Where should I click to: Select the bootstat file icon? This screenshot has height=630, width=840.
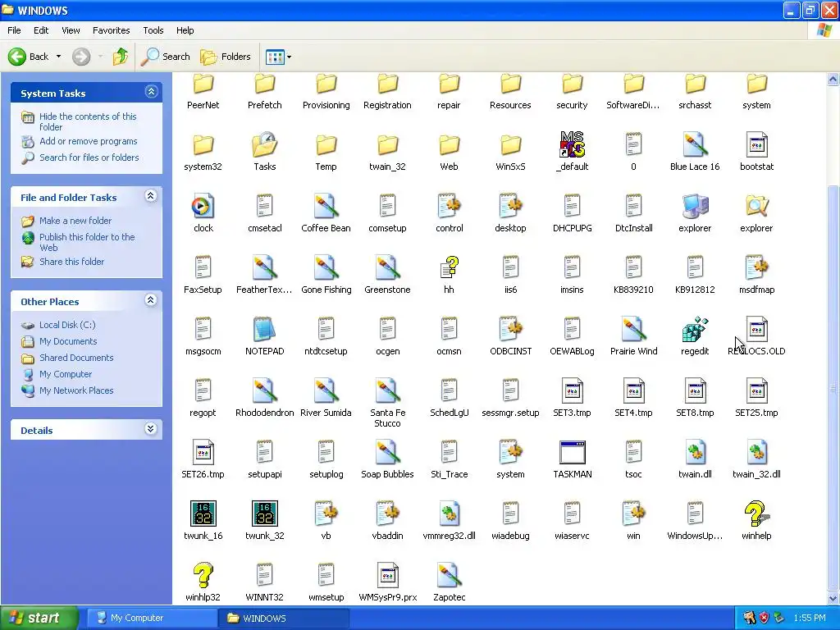point(756,144)
